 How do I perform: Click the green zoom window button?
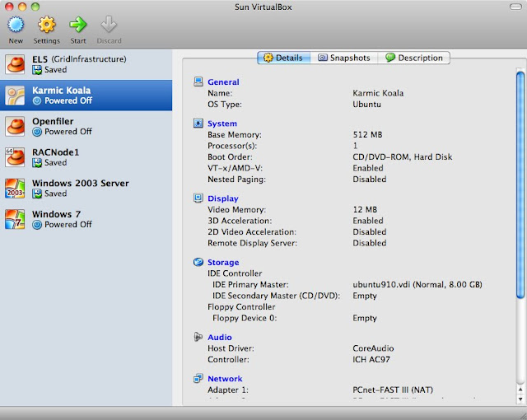[35, 7]
